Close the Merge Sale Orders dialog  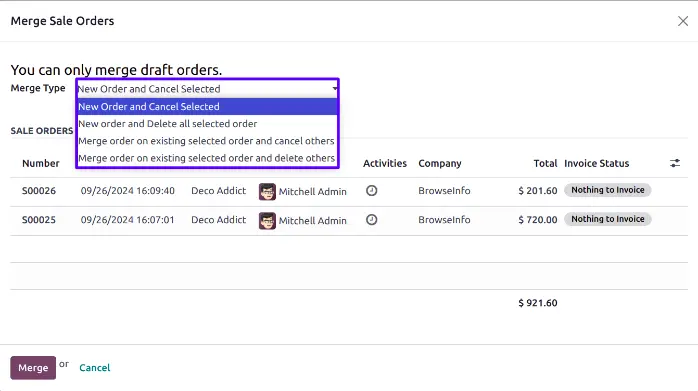point(683,21)
